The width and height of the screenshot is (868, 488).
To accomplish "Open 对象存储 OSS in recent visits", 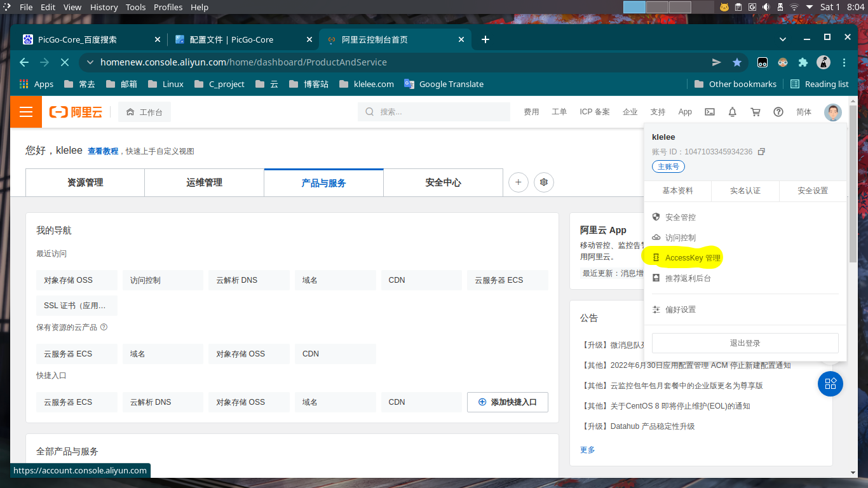I will coord(77,280).
